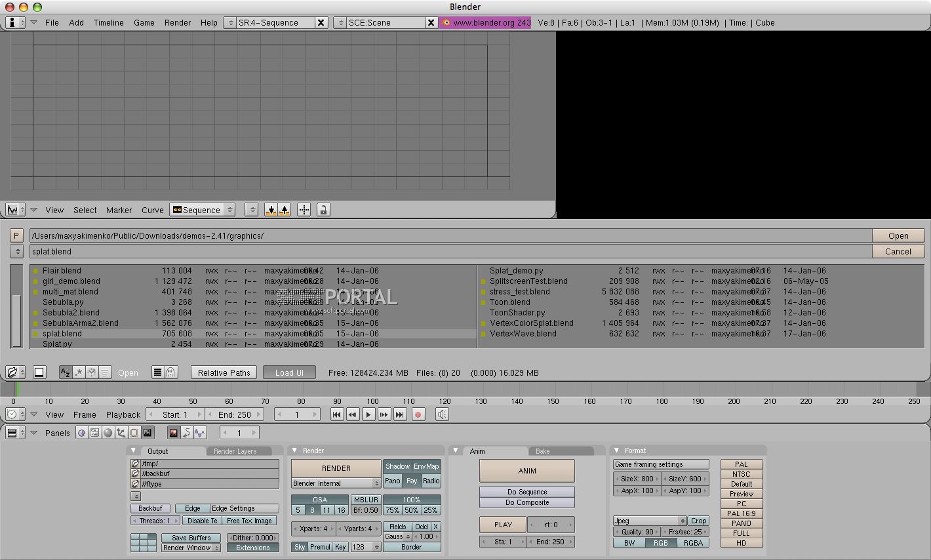This screenshot has height=560, width=931.
Task: Adjust the Quality: 90 slider
Action: 637,532
